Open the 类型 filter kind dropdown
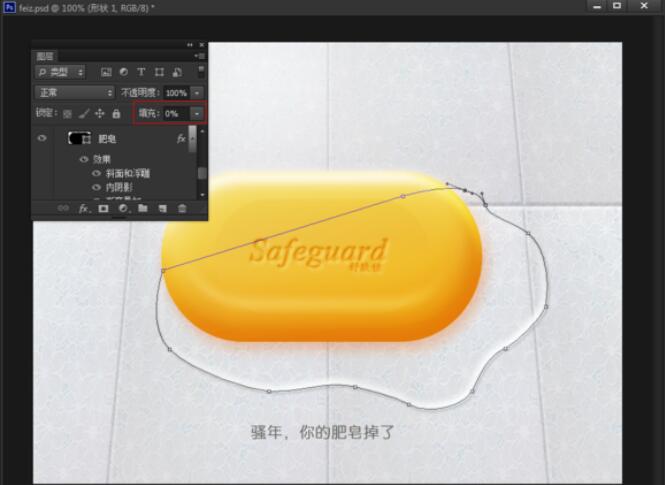The image size is (665, 485). 60,72
